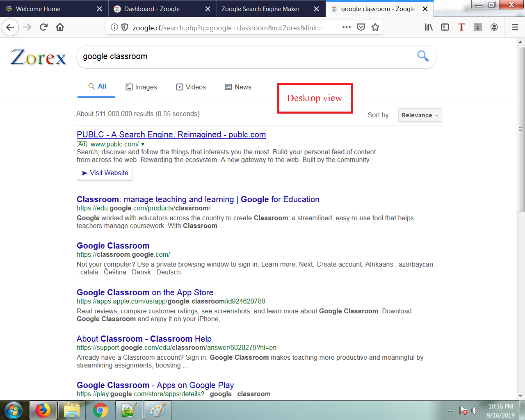Go to the Firefox home page
This screenshot has height=420, width=525.
(x=60, y=27)
